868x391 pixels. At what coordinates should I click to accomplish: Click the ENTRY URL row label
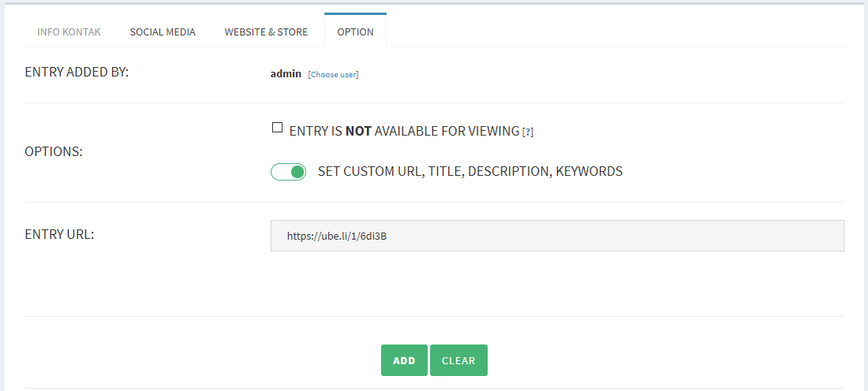tap(60, 234)
